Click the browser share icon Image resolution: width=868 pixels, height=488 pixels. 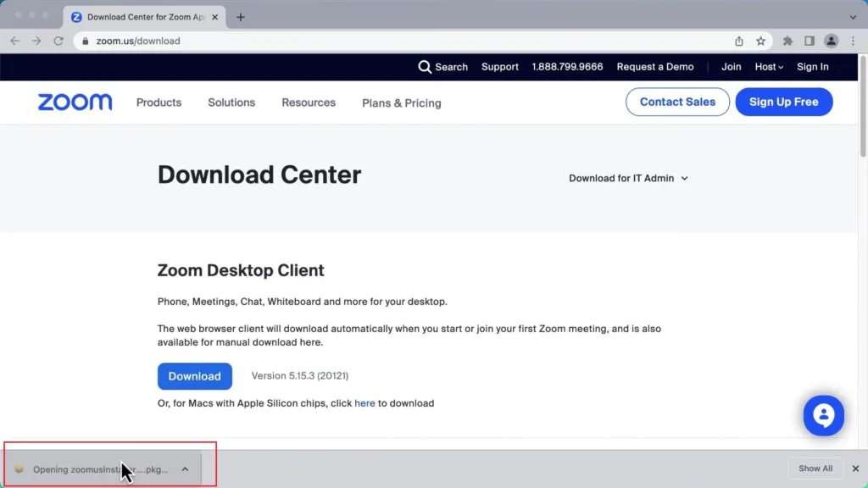click(739, 41)
